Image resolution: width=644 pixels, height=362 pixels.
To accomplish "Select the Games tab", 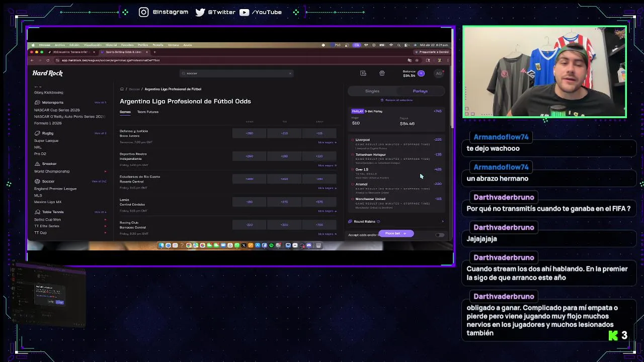I will pos(125,112).
